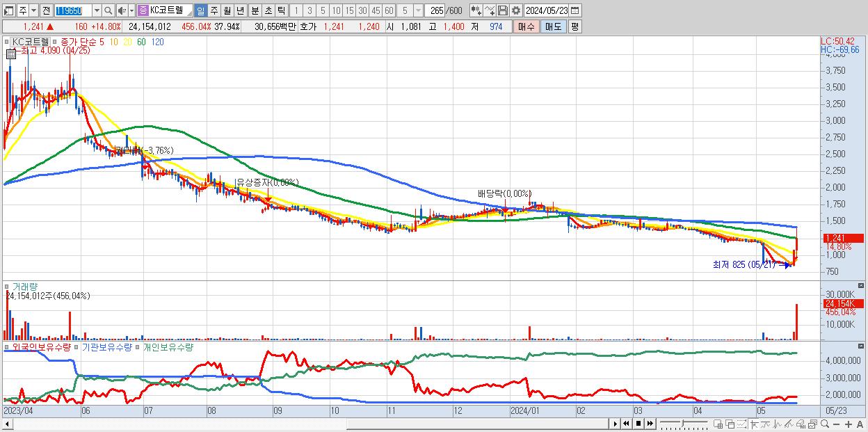
Task: Click the add pane grid icon
Action: (718, 424)
